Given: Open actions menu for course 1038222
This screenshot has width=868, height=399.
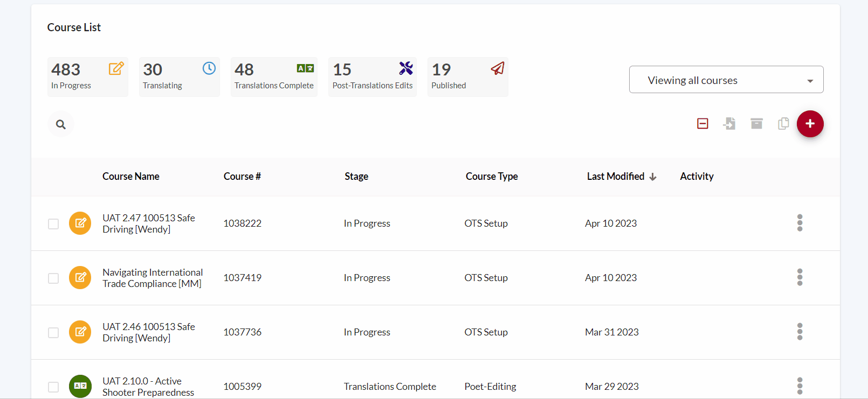Looking at the screenshot, I should (x=800, y=223).
